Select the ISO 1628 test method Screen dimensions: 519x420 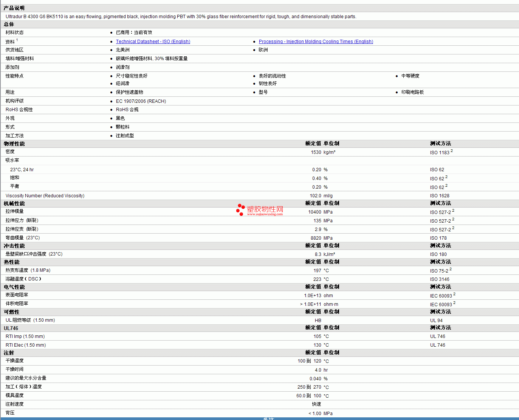(440, 196)
